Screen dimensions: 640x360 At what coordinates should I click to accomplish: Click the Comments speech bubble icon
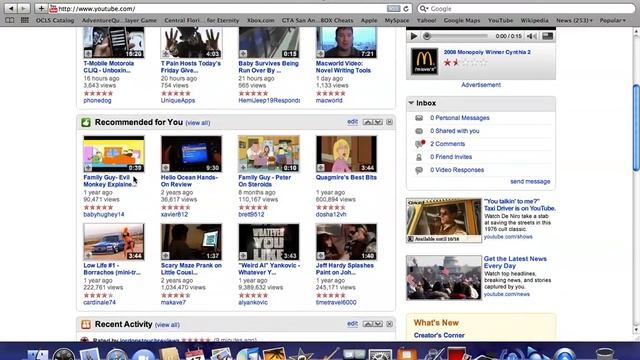click(420, 144)
